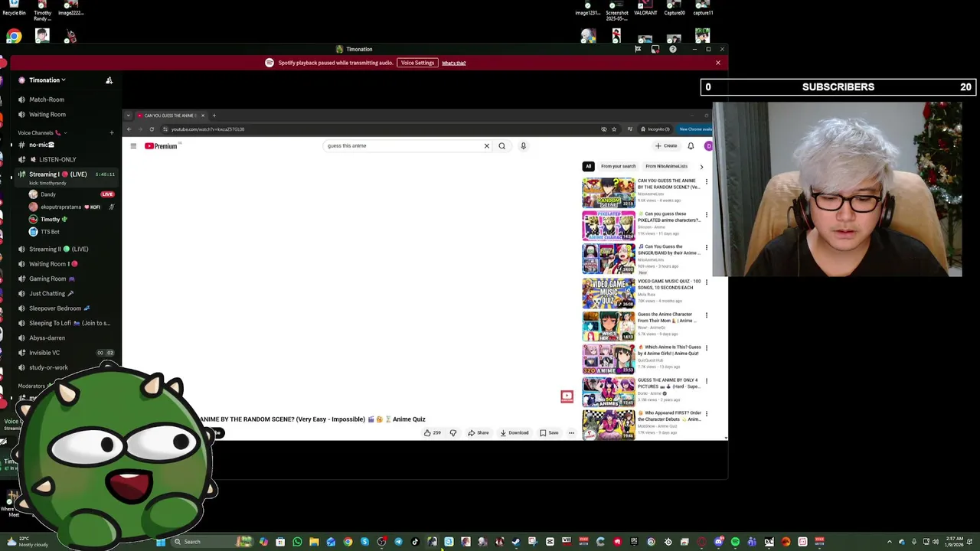Join the LISTEN-ONLY voice channel
The width and height of the screenshot is (980, 551).
(x=57, y=159)
